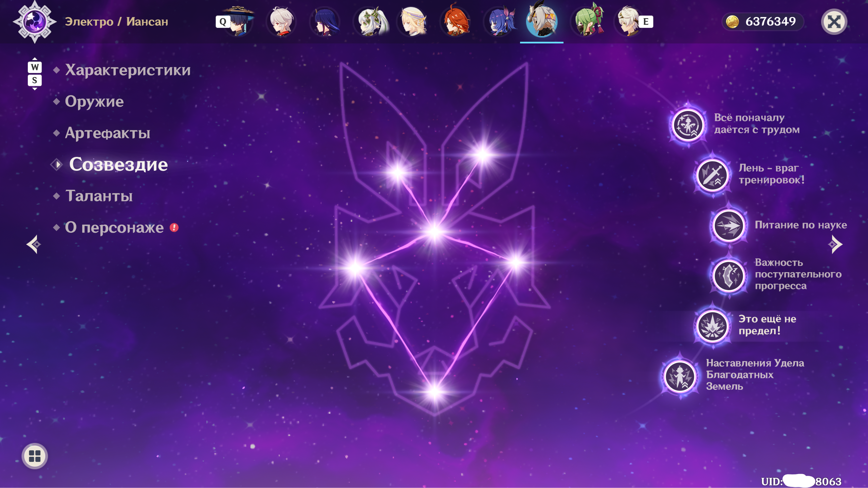Screen dimensions: 868x488
Task: Click the E key next-character hint
Action: click(x=646, y=22)
